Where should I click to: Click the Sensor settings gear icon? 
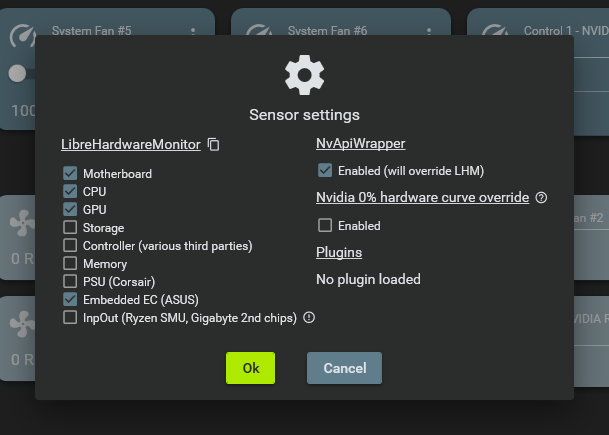pyautogui.click(x=304, y=75)
